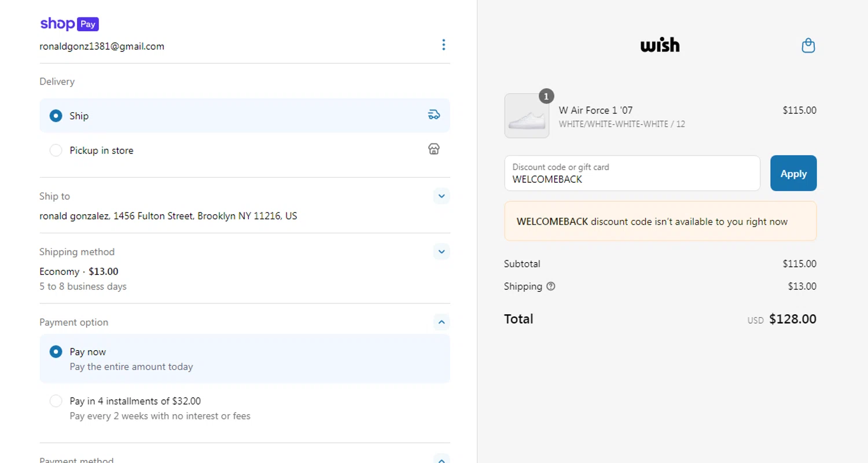Click the shipping address text
868x463 pixels.
tap(168, 216)
